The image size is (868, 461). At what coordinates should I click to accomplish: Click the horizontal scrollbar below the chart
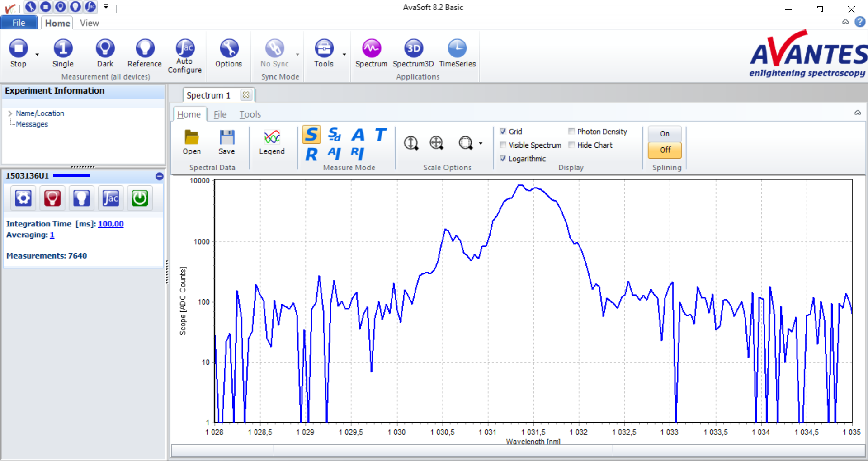(518, 451)
